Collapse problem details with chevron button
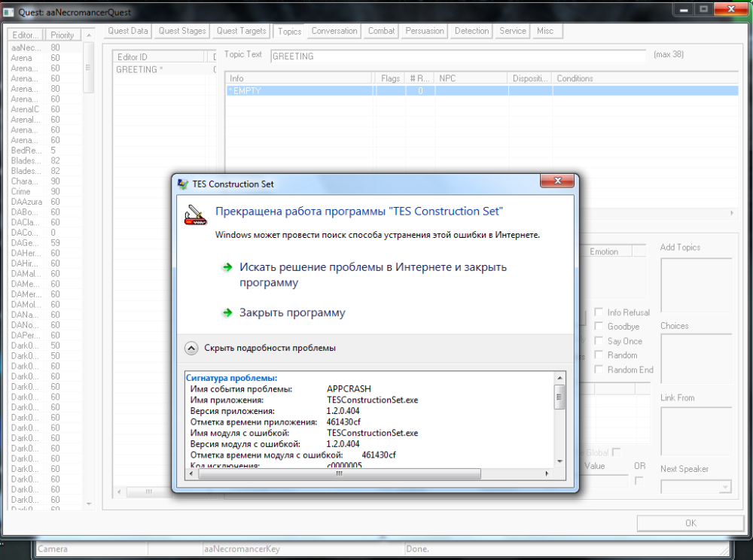The height and width of the screenshot is (560, 753). [191, 348]
